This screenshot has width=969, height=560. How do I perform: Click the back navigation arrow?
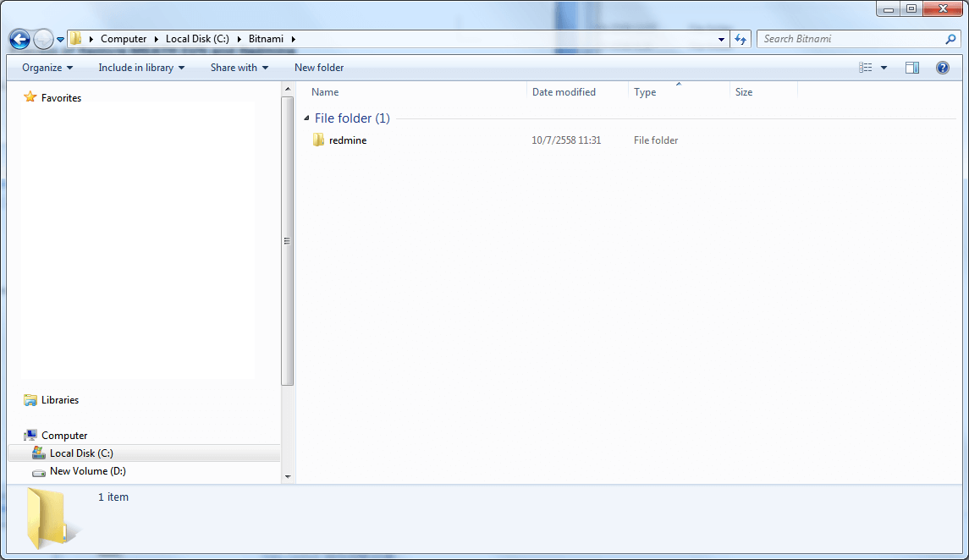click(x=19, y=38)
